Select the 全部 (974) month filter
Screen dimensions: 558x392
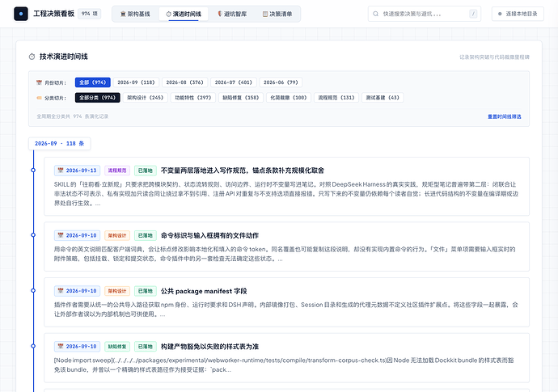pyautogui.click(x=92, y=82)
